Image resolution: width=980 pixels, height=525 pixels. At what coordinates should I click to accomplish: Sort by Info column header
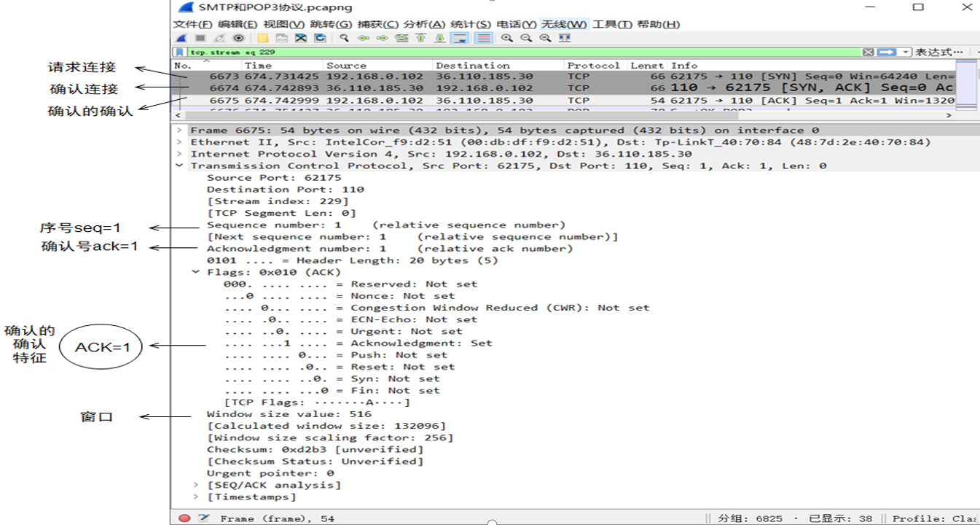812,66
